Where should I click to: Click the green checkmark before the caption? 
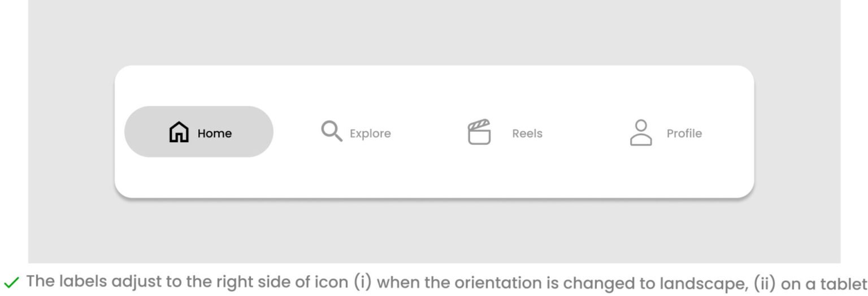point(11,281)
